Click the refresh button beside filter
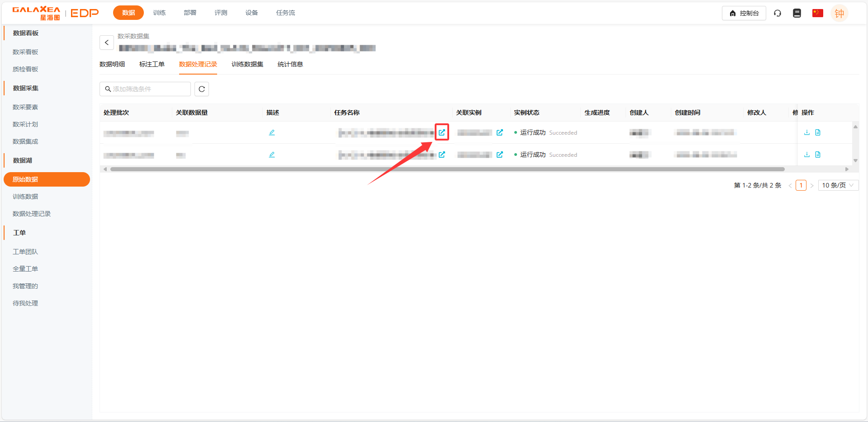The image size is (868, 422). coord(202,89)
